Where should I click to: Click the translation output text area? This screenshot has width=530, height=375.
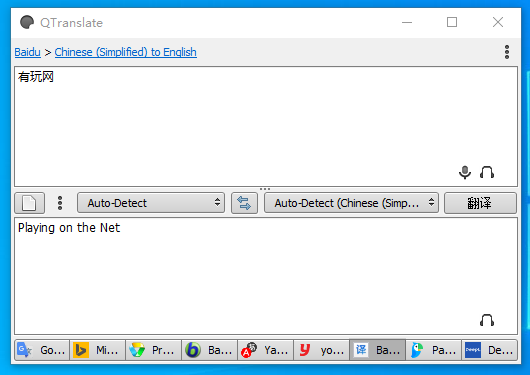pos(266,276)
